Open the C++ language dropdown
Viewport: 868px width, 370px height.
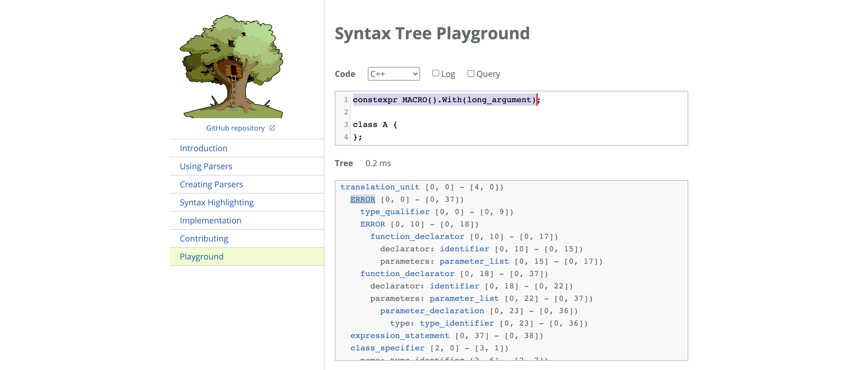pos(393,74)
